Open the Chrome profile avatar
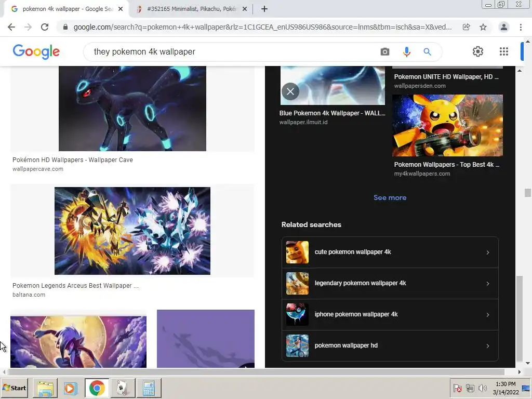 (504, 27)
